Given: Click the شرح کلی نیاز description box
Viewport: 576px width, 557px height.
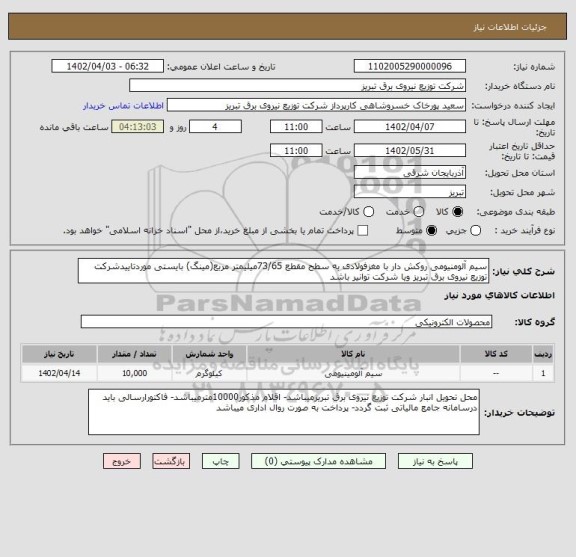Looking at the screenshot, I should click(x=284, y=271).
